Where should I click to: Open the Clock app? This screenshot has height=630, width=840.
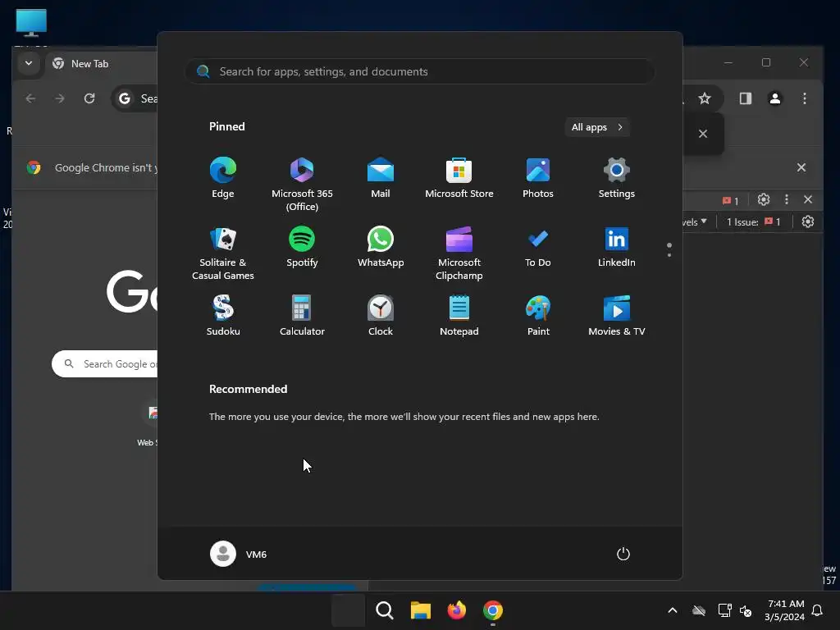pos(381,316)
